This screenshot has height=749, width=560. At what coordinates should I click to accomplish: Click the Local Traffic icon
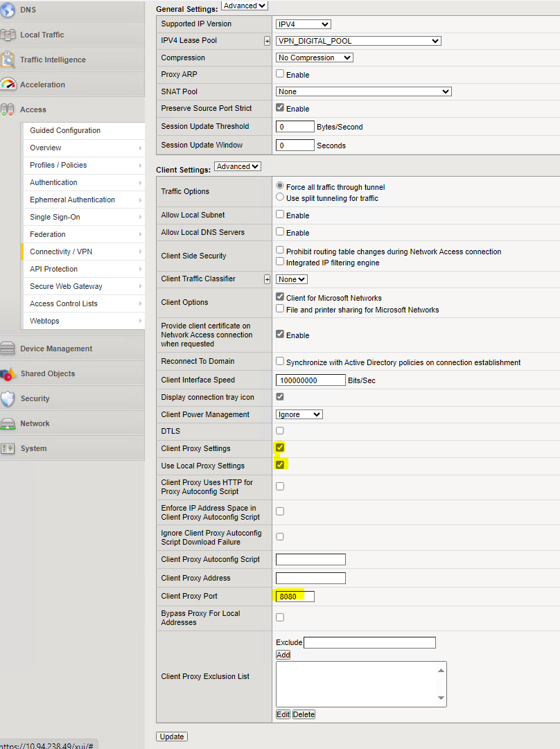[x=8, y=35]
